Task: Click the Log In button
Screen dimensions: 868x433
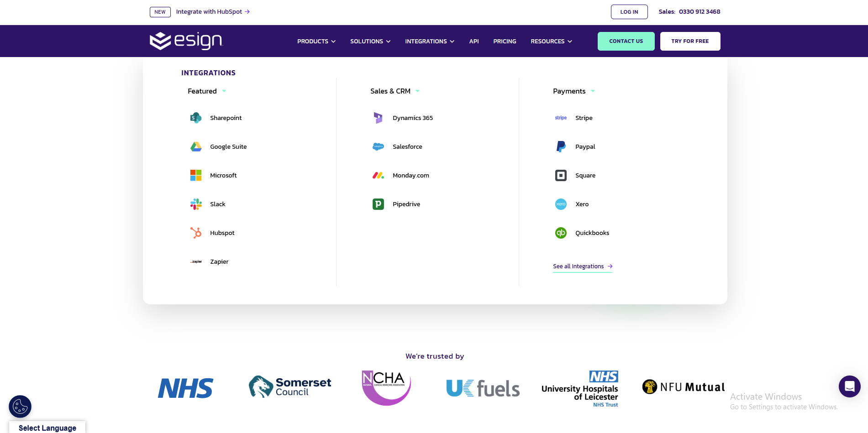Action: (x=629, y=12)
